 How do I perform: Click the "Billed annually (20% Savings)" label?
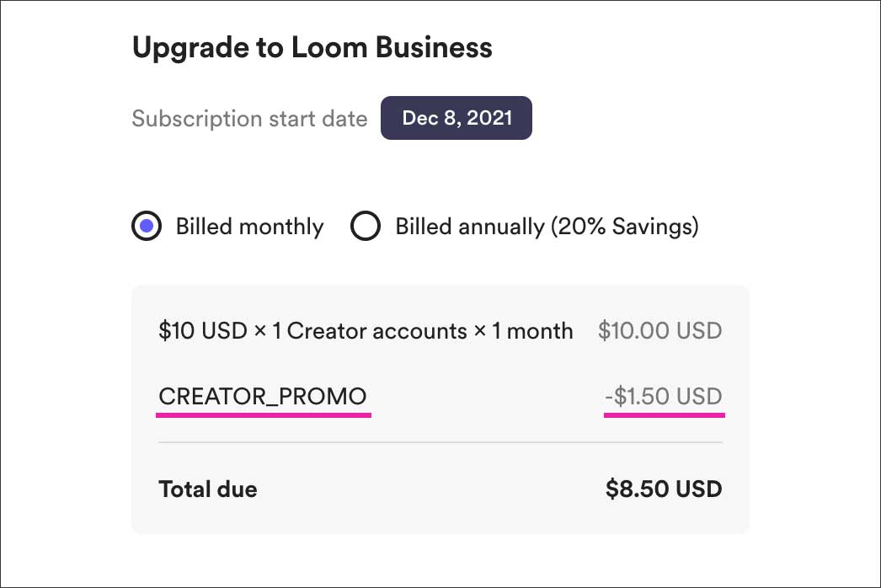tap(547, 227)
